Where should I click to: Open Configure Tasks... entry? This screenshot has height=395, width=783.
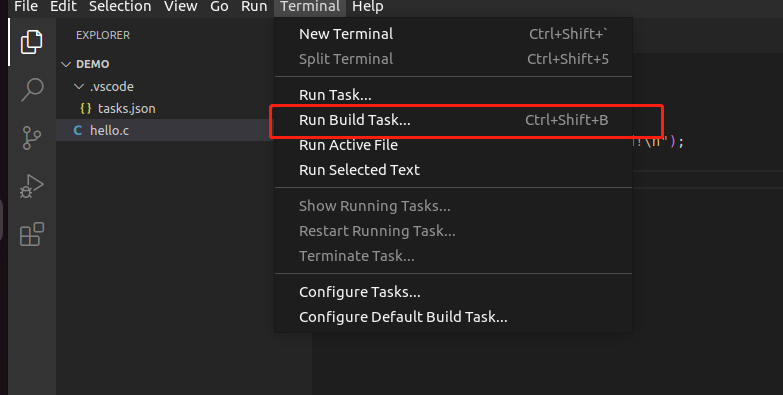click(x=453, y=292)
